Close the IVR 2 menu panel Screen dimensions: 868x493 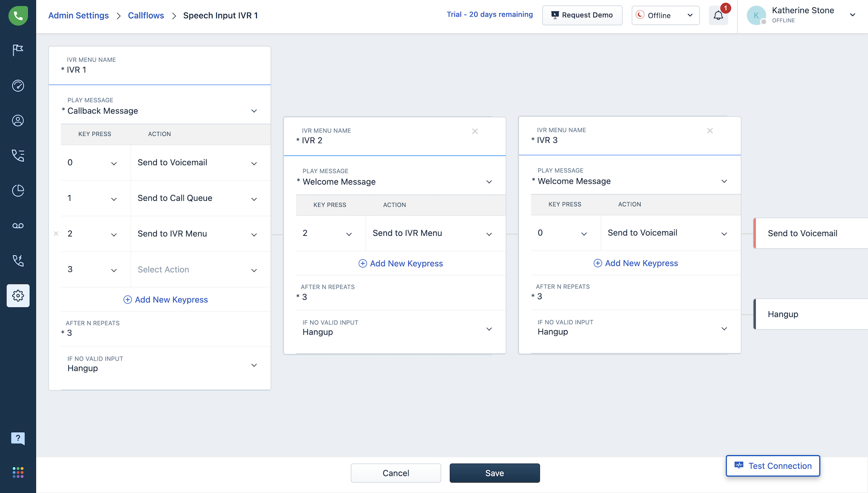tap(475, 131)
